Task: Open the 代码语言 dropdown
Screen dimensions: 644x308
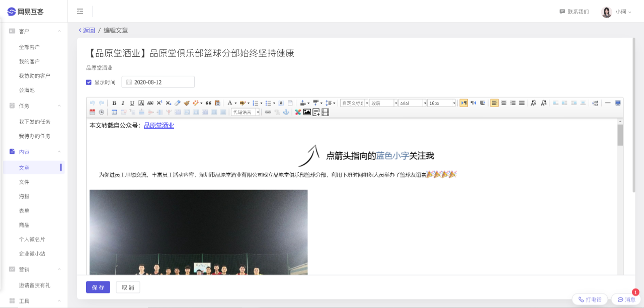Action: pyautogui.click(x=246, y=112)
